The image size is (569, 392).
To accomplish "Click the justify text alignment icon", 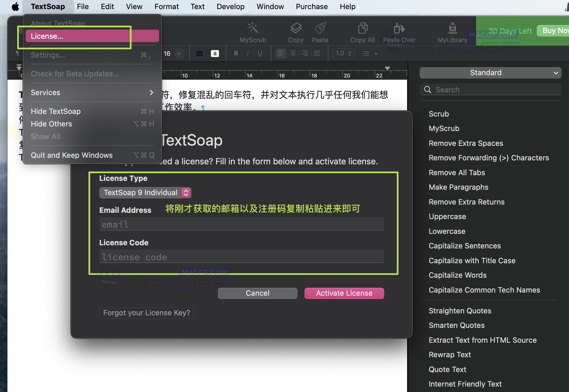I will point(316,54).
